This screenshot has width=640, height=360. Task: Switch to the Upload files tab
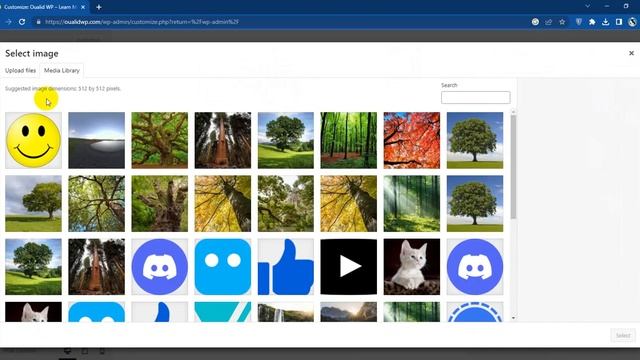[x=20, y=70]
